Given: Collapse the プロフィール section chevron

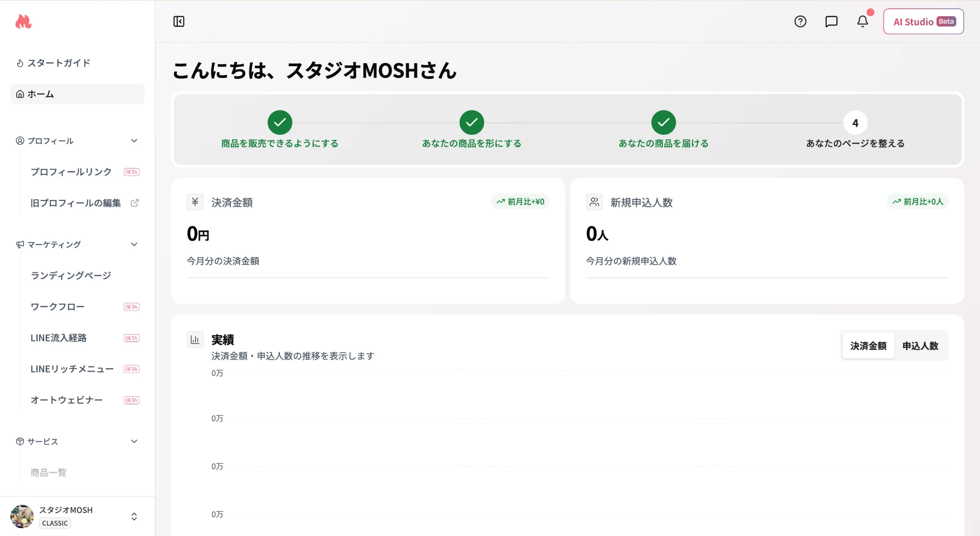Looking at the screenshot, I should coord(134,141).
